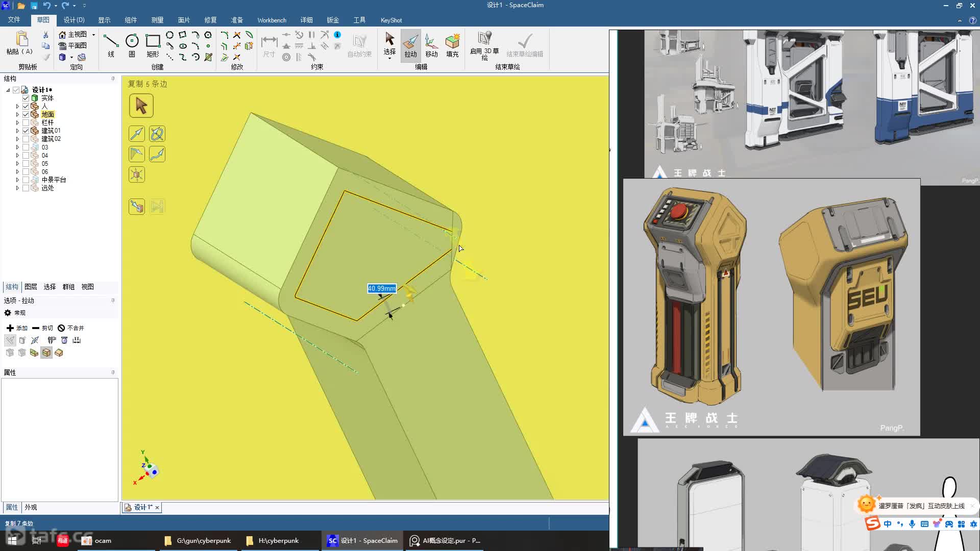Open the 文件 menu
The image size is (980, 551).
tap(14, 20)
